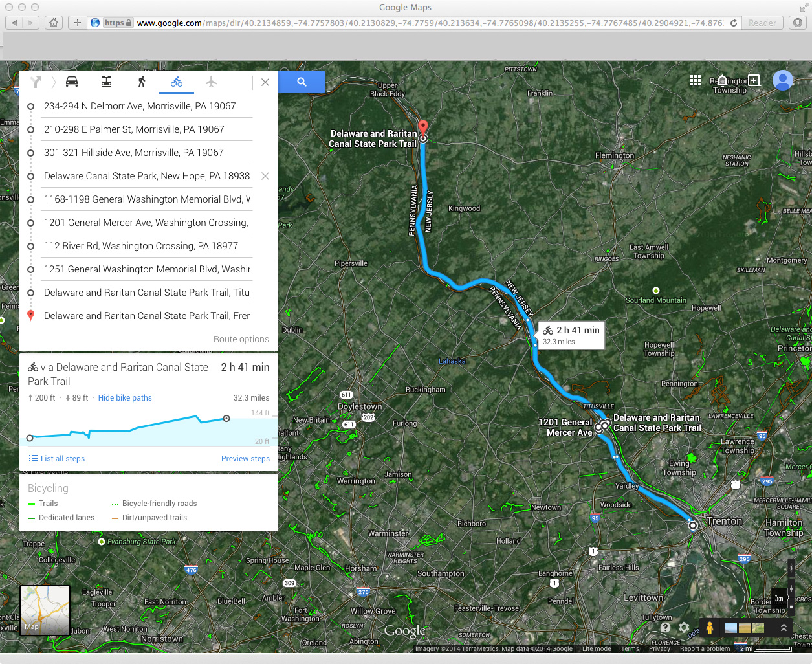Open the Google apps grid
The height and width of the screenshot is (664, 812).
696,80
